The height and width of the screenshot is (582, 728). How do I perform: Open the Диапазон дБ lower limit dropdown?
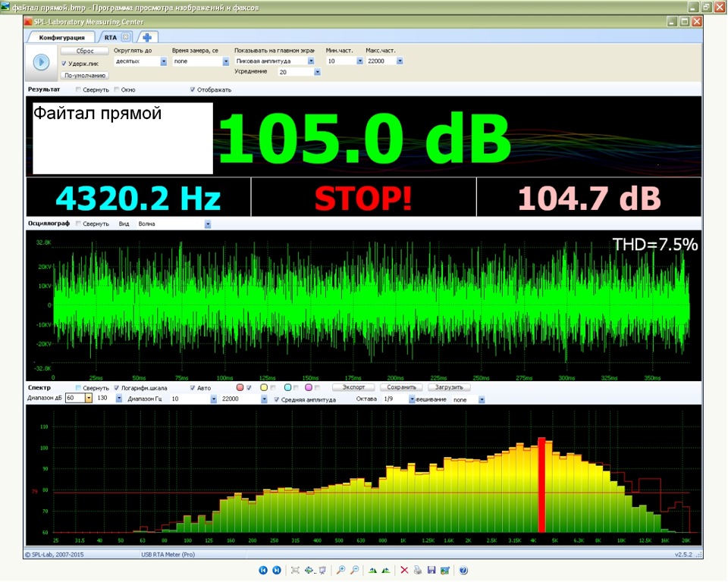(x=88, y=398)
